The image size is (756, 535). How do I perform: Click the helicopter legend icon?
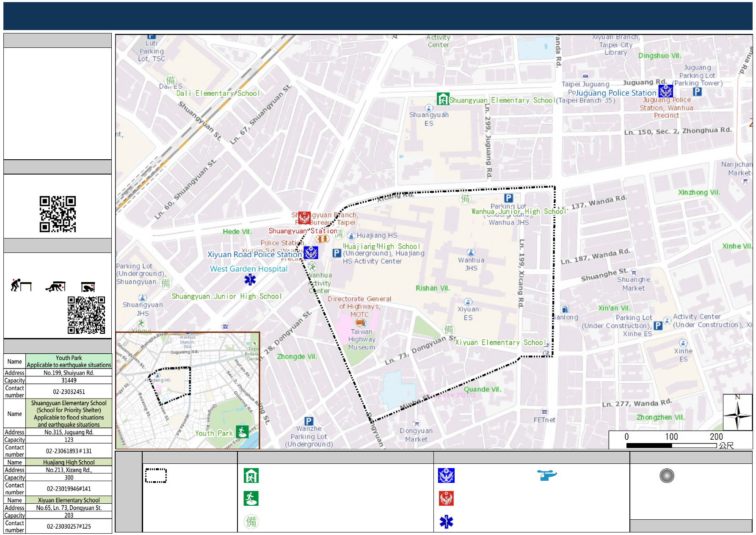(547, 475)
